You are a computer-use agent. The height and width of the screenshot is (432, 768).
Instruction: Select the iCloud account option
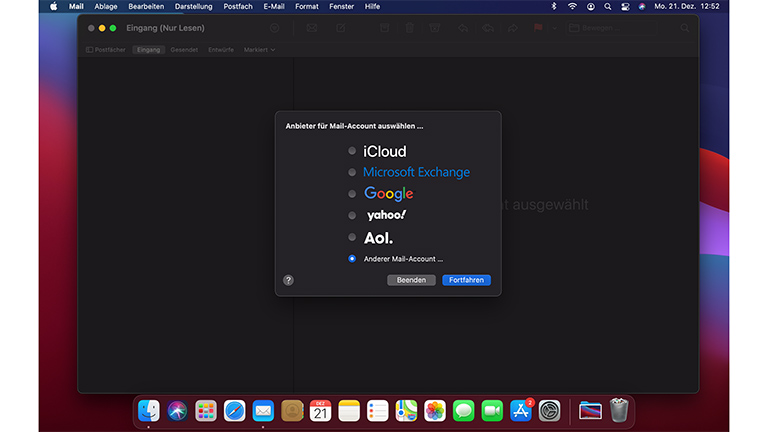point(352,151)
